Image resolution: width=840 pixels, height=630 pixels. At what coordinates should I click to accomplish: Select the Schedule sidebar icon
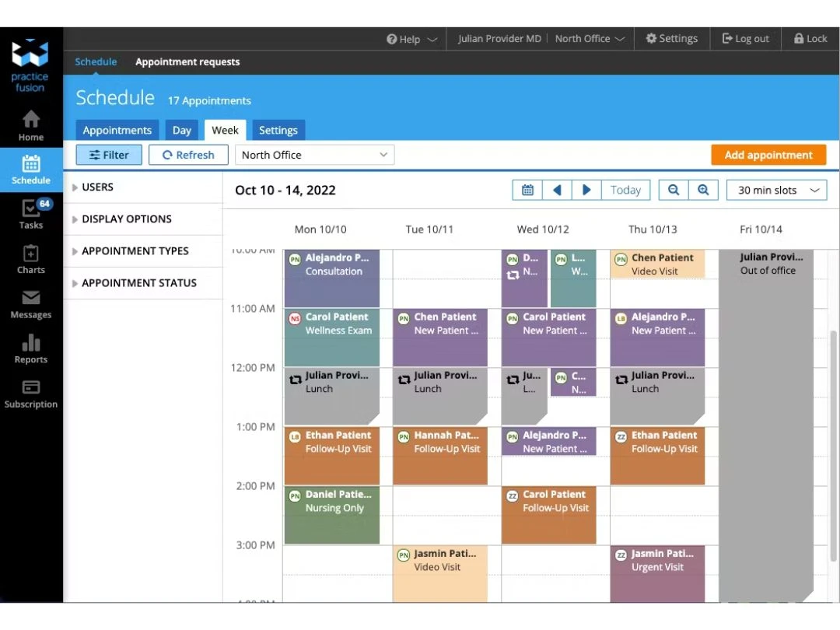31,170
